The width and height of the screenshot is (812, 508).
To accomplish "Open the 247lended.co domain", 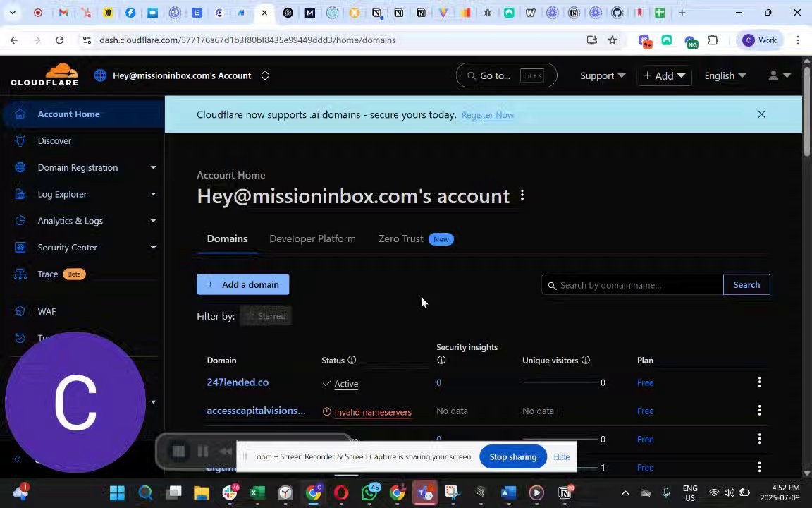I will click(238, 382).
